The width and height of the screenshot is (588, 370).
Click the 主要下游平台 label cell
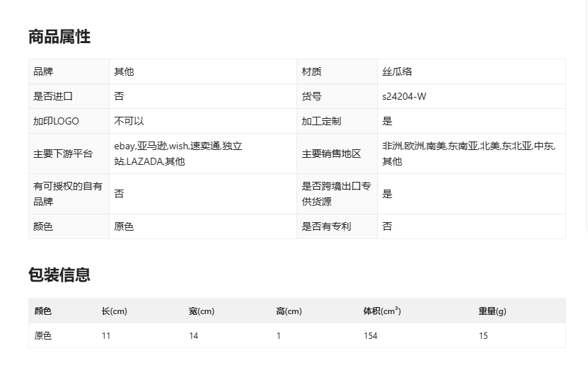[63, 154]
